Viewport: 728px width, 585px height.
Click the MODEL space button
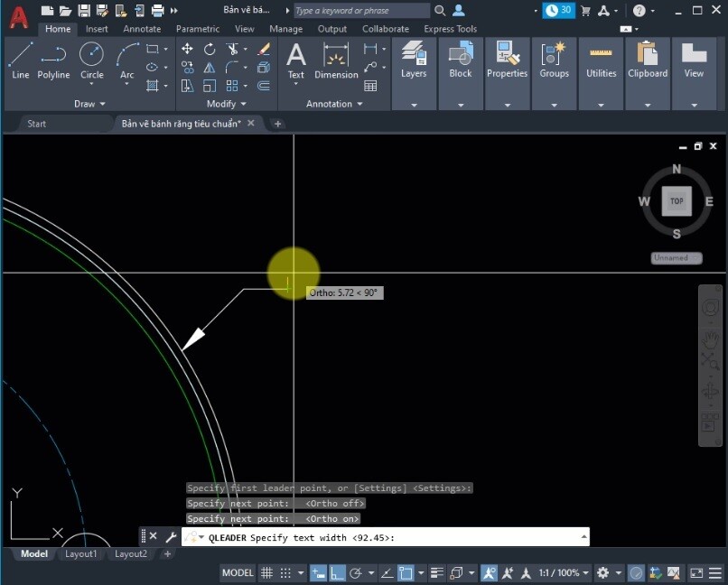click(238, 572)
